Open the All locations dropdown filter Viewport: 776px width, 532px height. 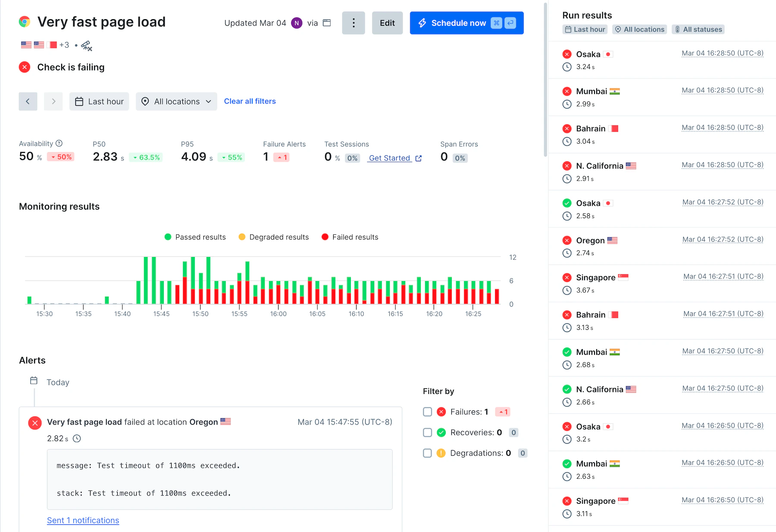(x=176, y=101)
